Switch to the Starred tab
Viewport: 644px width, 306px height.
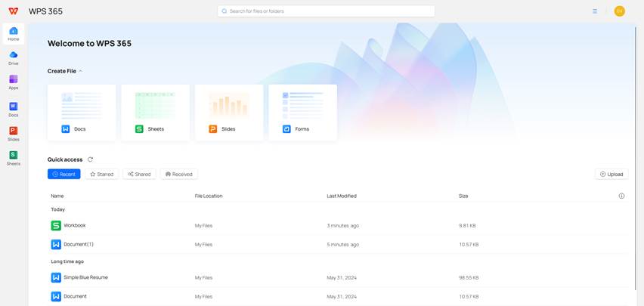[x=101, y=174]
